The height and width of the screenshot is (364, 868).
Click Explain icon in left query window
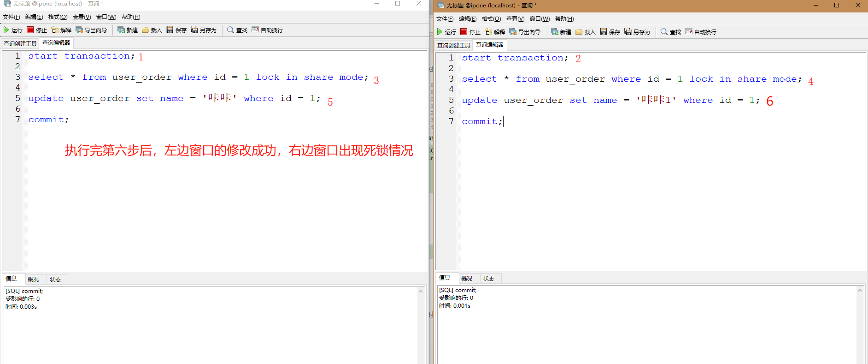[x=55, y=30]
